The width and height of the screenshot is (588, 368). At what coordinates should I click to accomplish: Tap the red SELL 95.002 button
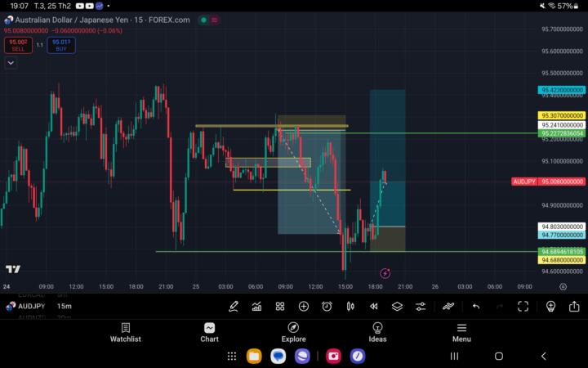point(18,45)
